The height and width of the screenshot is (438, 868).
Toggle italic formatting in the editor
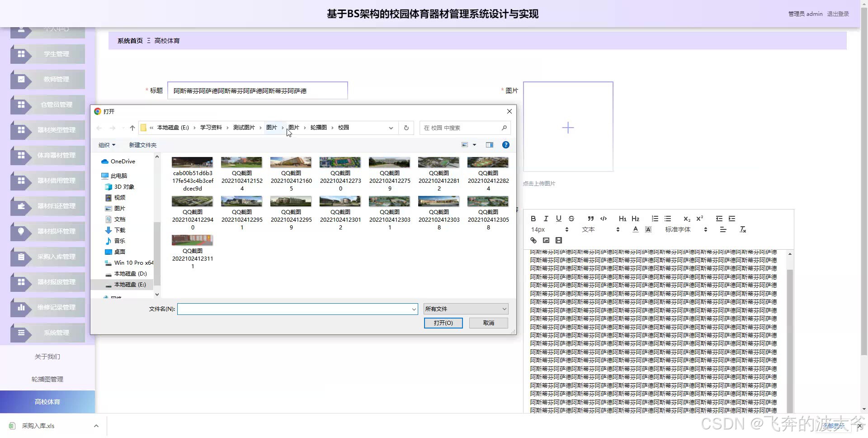[546, 219]
